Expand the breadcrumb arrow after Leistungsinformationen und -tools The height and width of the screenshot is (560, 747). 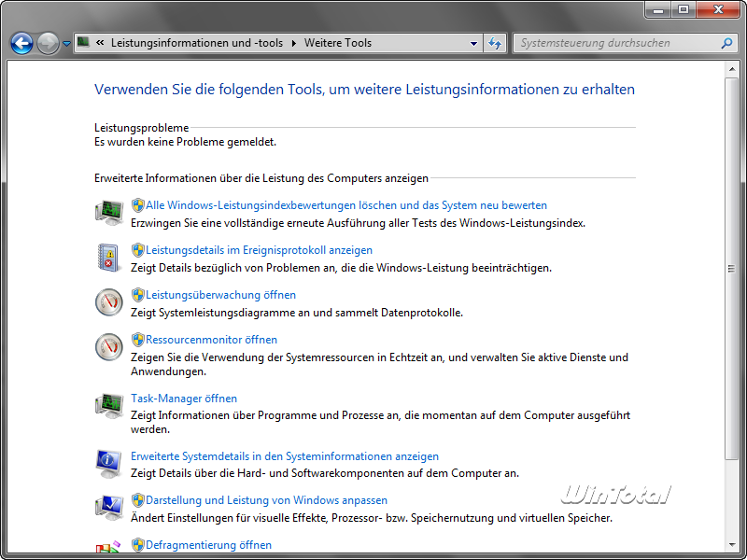294,43
